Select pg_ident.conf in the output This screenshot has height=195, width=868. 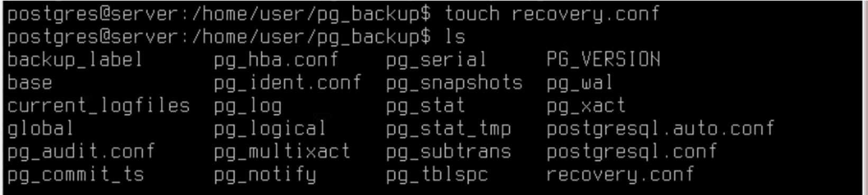coord(288,83)
